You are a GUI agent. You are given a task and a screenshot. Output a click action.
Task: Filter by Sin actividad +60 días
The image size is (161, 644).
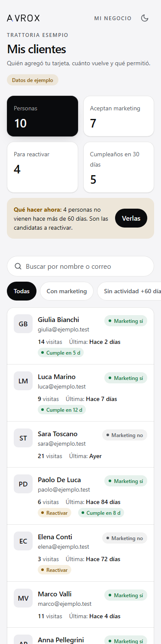point(129,291)
